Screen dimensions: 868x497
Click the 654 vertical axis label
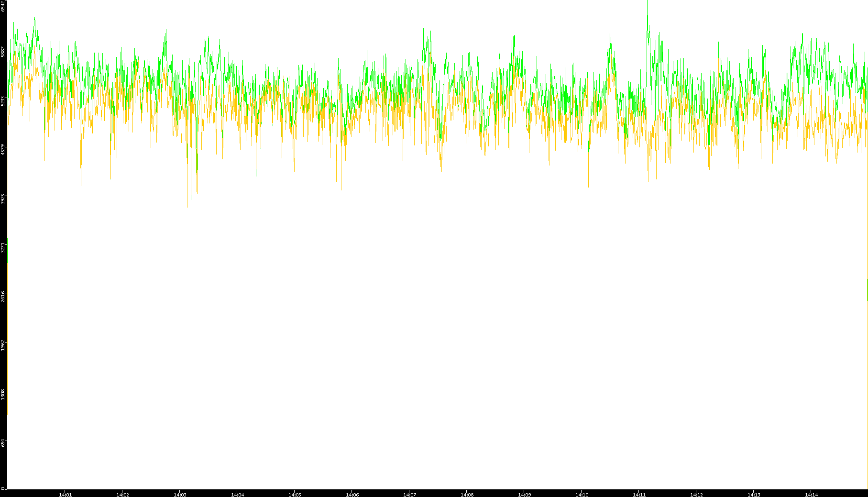click(3, 443)
